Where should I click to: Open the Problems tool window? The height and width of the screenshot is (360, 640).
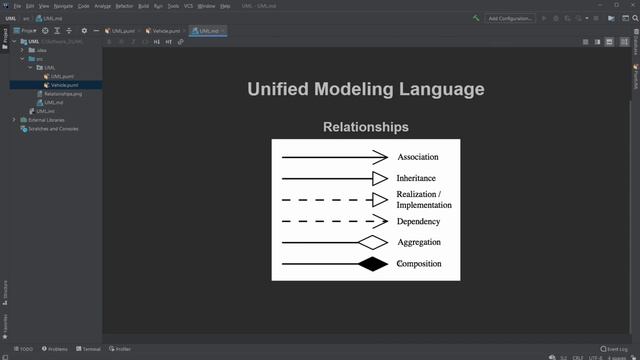click(55, 349)
